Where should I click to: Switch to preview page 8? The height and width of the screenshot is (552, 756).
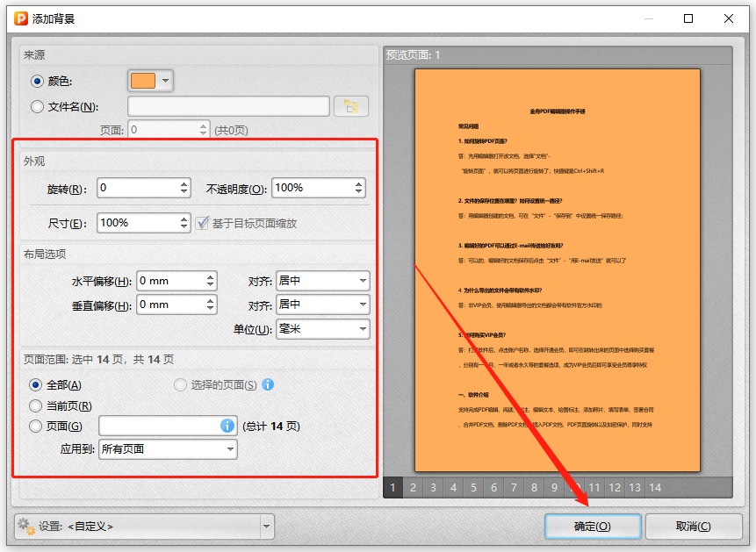tap(535, 487)
